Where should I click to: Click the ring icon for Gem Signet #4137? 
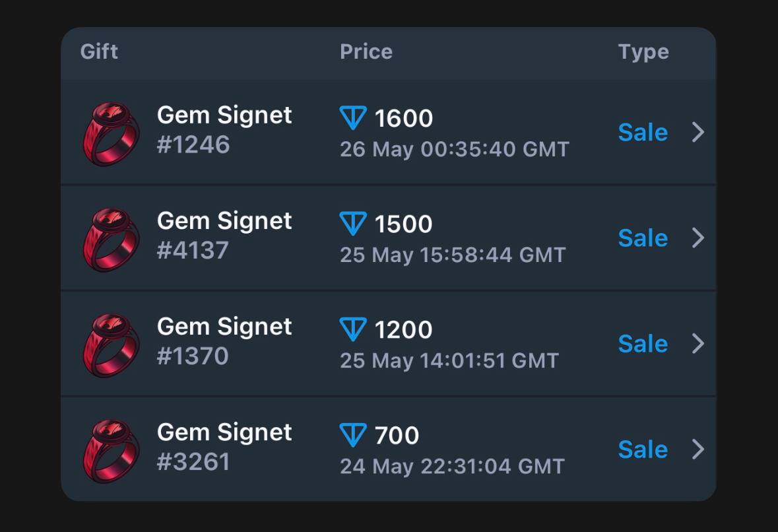click(111, 240)
